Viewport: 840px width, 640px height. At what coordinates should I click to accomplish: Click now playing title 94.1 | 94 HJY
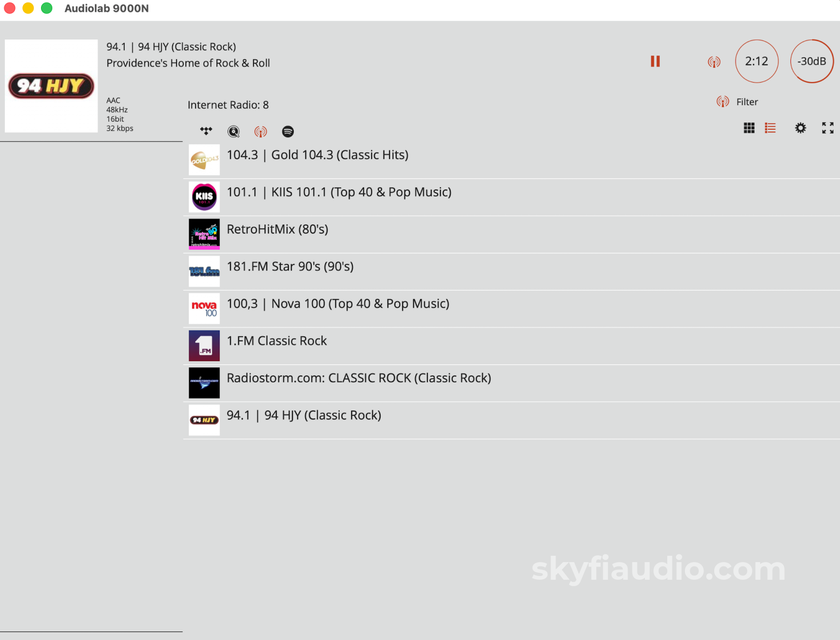pos(171,47)
